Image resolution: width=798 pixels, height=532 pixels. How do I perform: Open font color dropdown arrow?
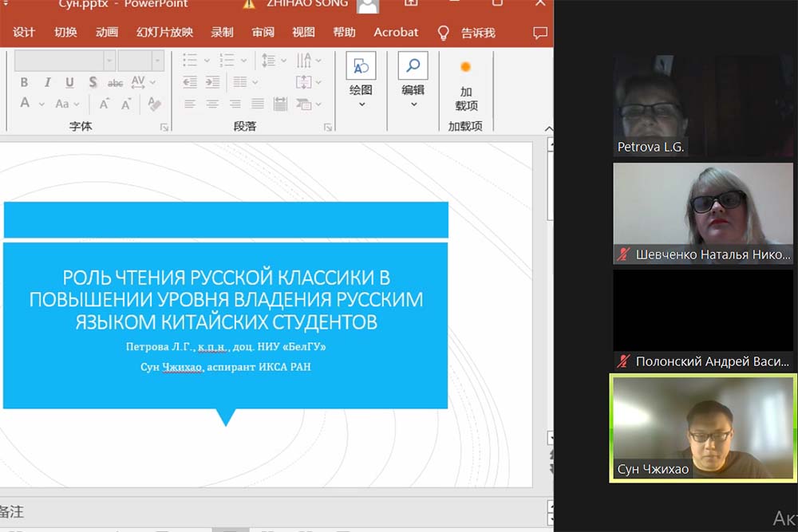point(40,104)
